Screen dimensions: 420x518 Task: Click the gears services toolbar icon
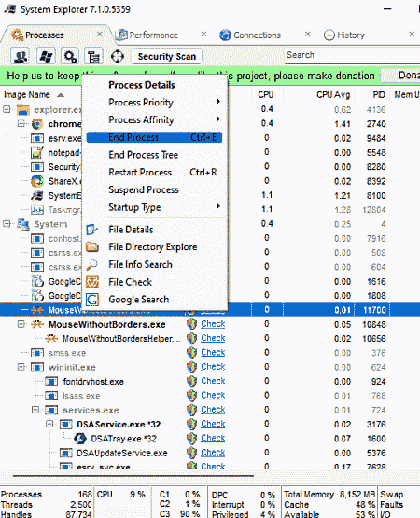tap(70, 57)
